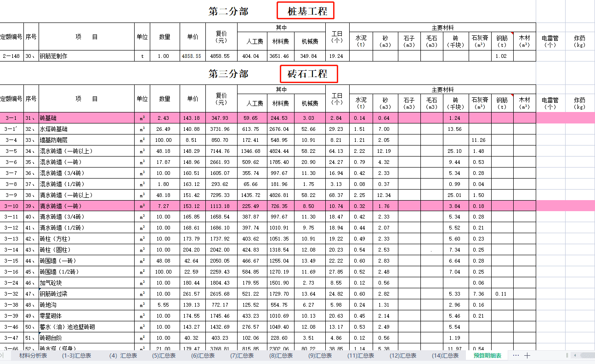The image size is (595, 364).
Task: Select the 炸药 column header in second section
Action: 580,41
